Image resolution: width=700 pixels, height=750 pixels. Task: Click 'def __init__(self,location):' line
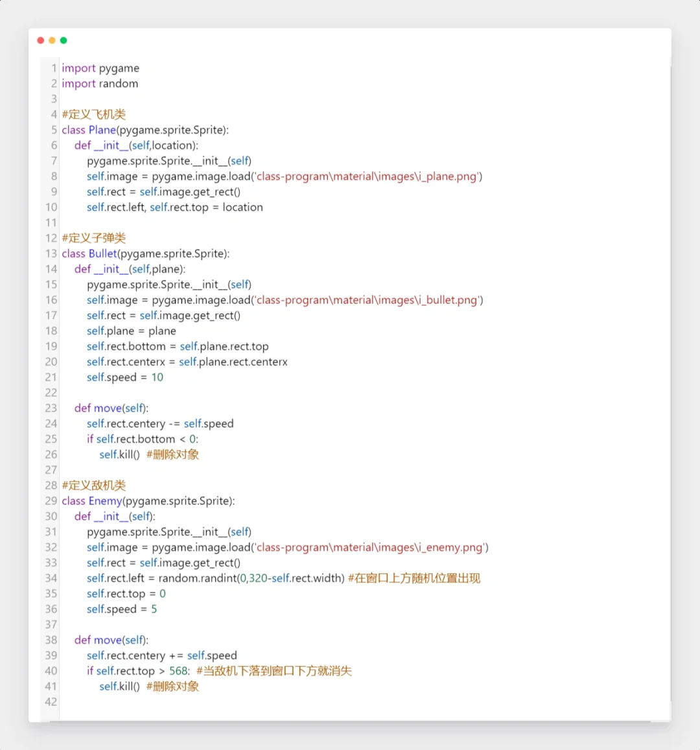pos(136,145)
